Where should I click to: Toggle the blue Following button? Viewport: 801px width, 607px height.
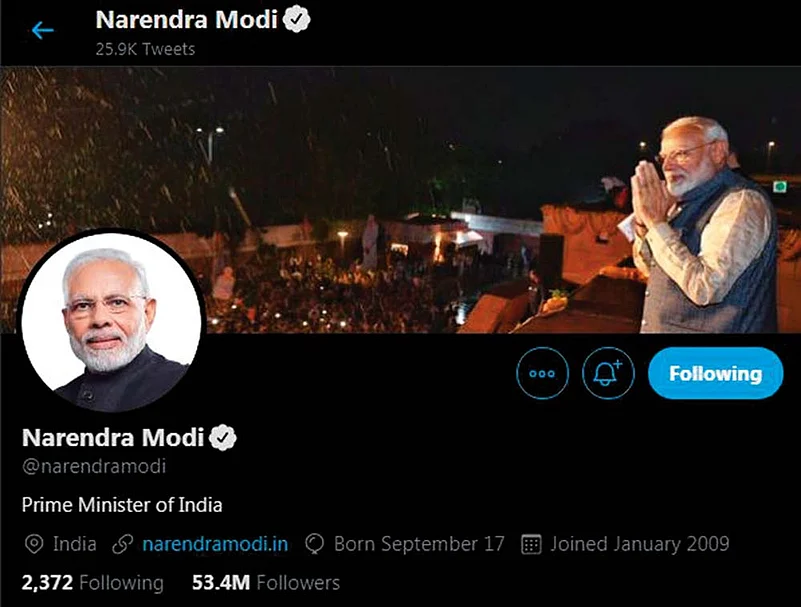pos(715,374)
